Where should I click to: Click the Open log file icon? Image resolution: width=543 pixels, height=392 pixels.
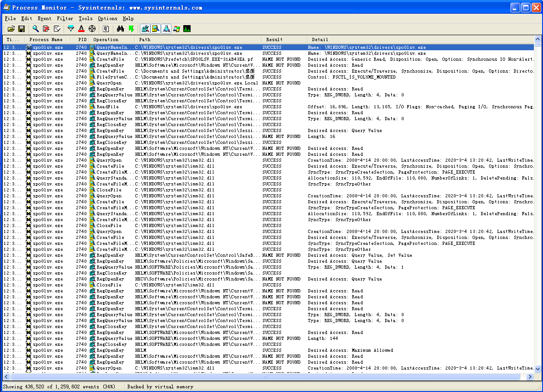pos(11,29)
